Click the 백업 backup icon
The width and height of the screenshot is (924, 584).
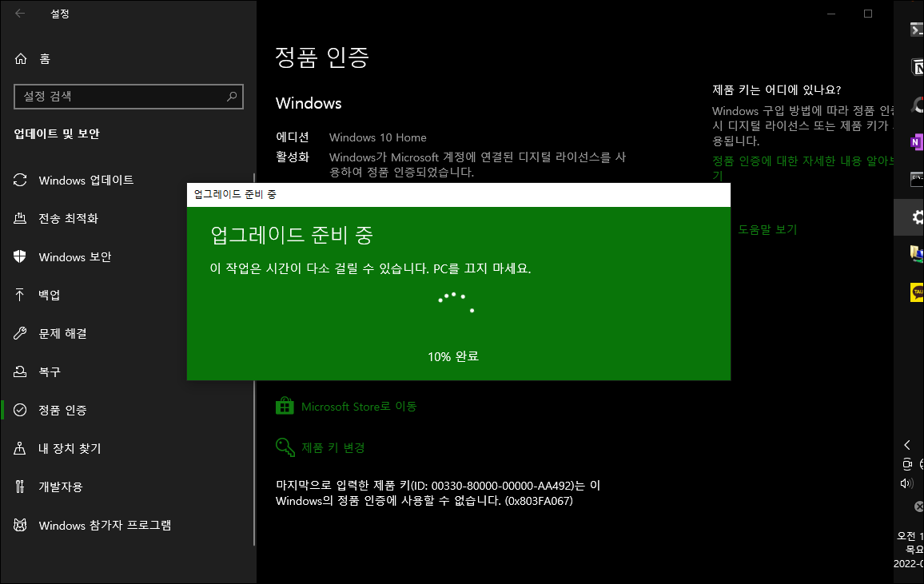coord(22,295)
